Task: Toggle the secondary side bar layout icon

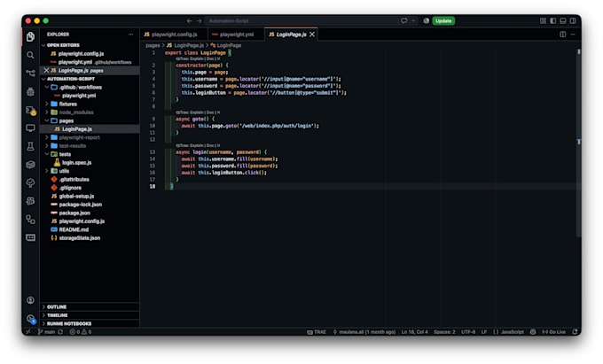Action: tap(573, 20)
